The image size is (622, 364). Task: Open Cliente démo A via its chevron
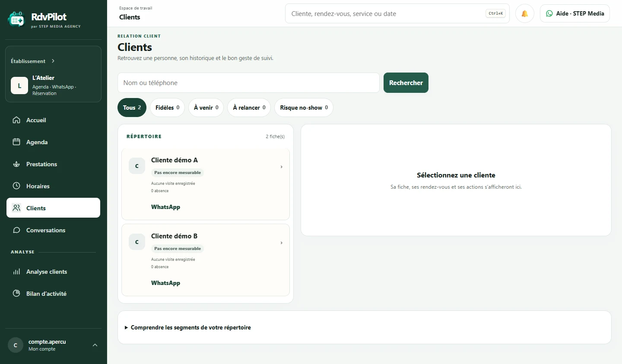[282, 167]
